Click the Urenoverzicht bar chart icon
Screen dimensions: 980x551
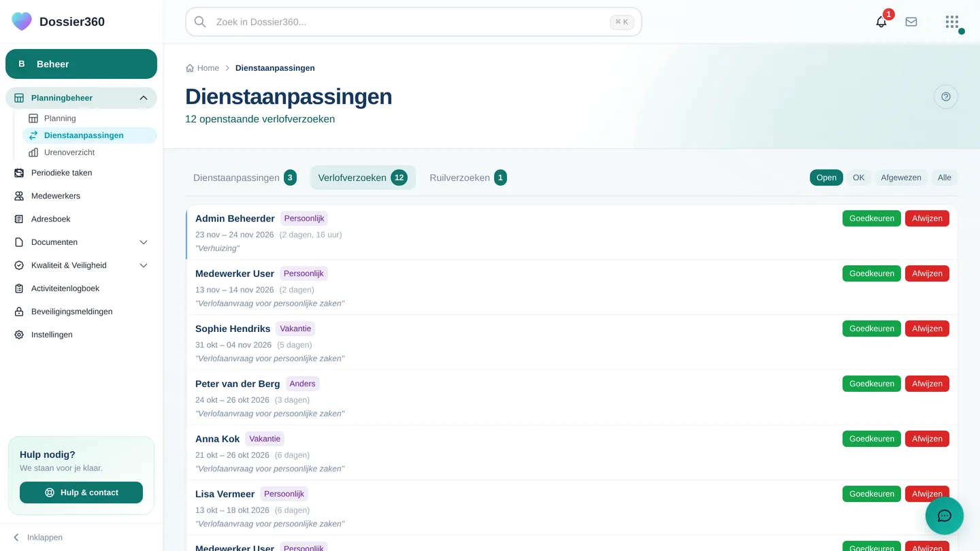click(33, 152)
